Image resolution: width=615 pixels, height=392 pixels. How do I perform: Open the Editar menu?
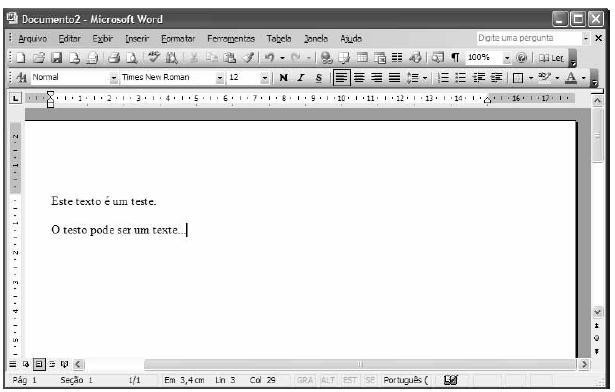coord(69,38)
